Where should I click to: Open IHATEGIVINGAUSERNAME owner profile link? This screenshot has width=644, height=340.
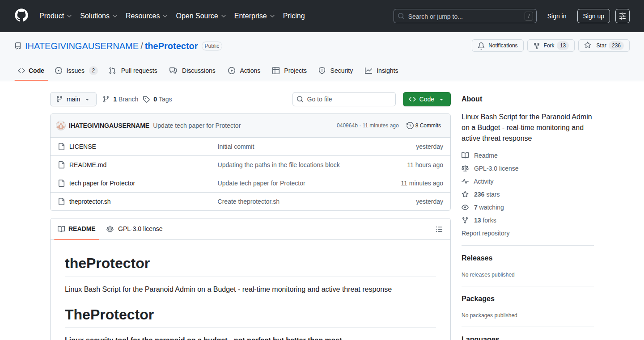tap(82, 46)
